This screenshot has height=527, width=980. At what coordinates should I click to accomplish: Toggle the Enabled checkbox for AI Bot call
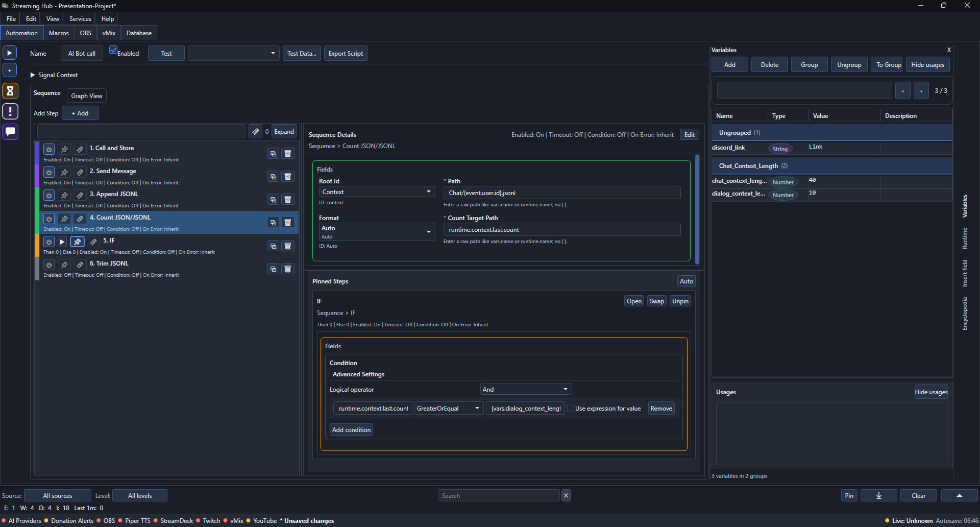click(113, 50)
